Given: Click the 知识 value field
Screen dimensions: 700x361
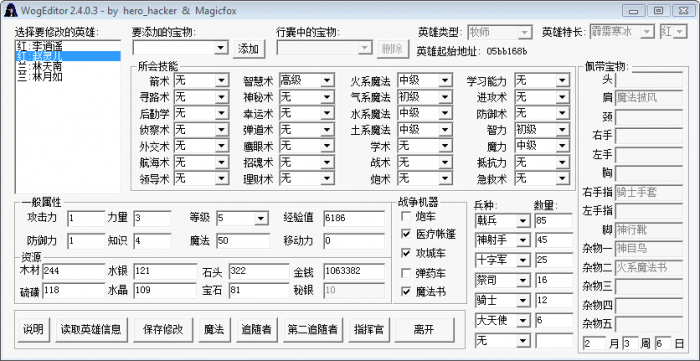Looking at the screenshot, I should coord(152,241).
